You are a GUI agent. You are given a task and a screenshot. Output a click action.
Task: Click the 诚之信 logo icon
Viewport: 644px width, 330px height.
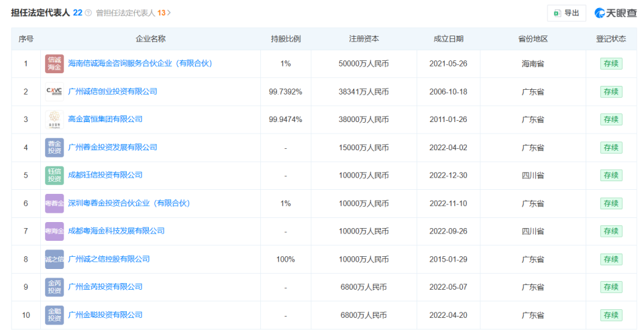pos(54,259)
